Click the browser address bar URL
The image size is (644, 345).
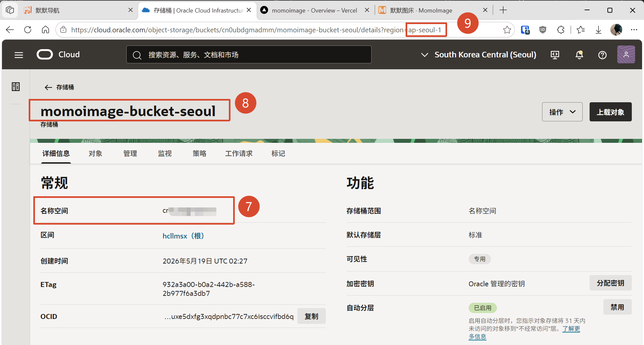[x=256, y=30]
